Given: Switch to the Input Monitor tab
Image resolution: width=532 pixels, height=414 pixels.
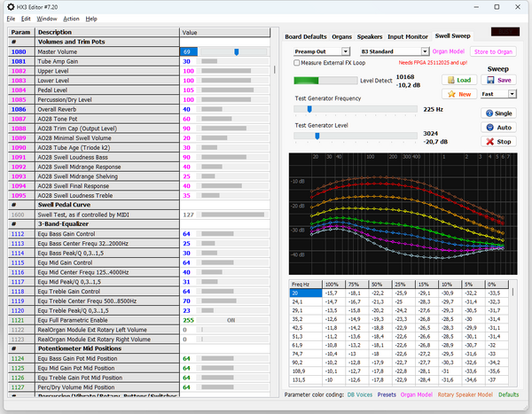Looking at the screenshot, I should (x=407, y=36).
